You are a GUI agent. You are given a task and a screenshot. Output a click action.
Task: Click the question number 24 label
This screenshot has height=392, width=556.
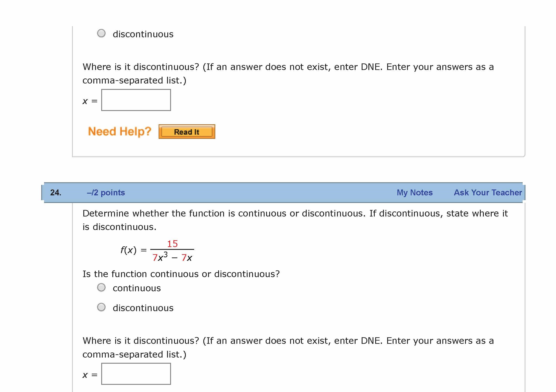pos(56,193)
